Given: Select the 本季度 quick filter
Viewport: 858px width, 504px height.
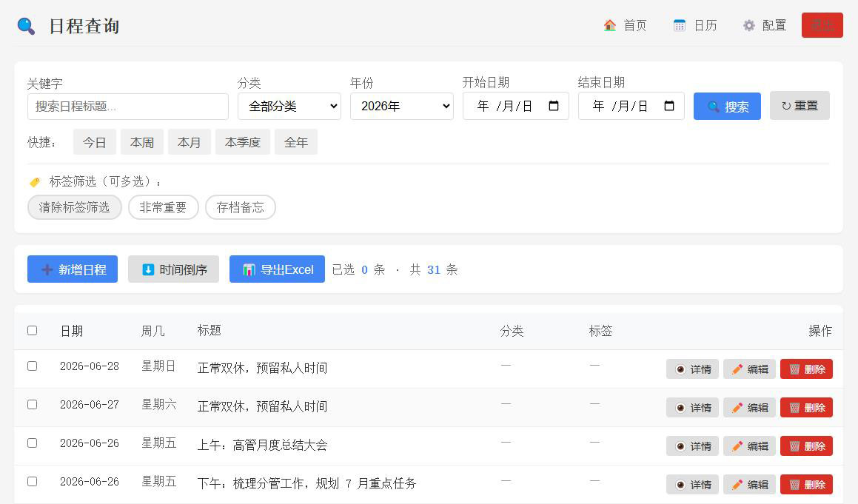Looking at the screenshot, I should (242, 142).
